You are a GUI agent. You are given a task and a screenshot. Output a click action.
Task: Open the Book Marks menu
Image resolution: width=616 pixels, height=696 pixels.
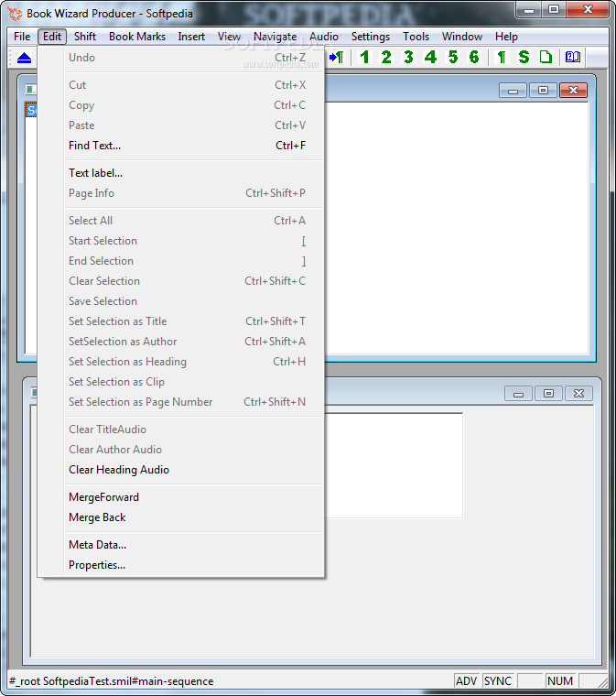tap(137, 37)
